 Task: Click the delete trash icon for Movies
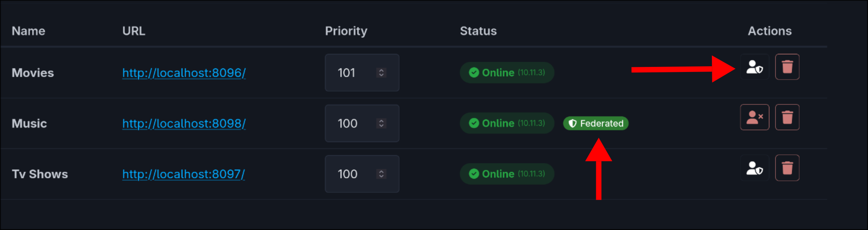(787, 67)
